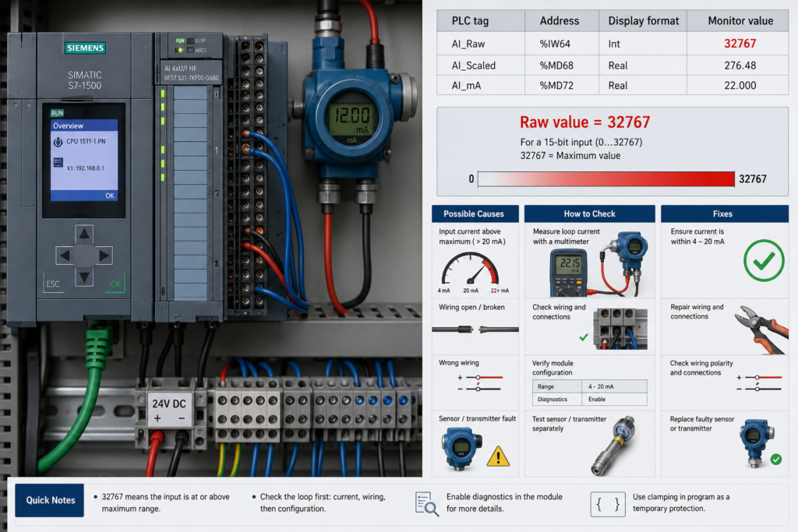Click Use clamping in program note
The width and height of the screenshot is (798, 532).
pyautogui.click(x=681, y=502)
